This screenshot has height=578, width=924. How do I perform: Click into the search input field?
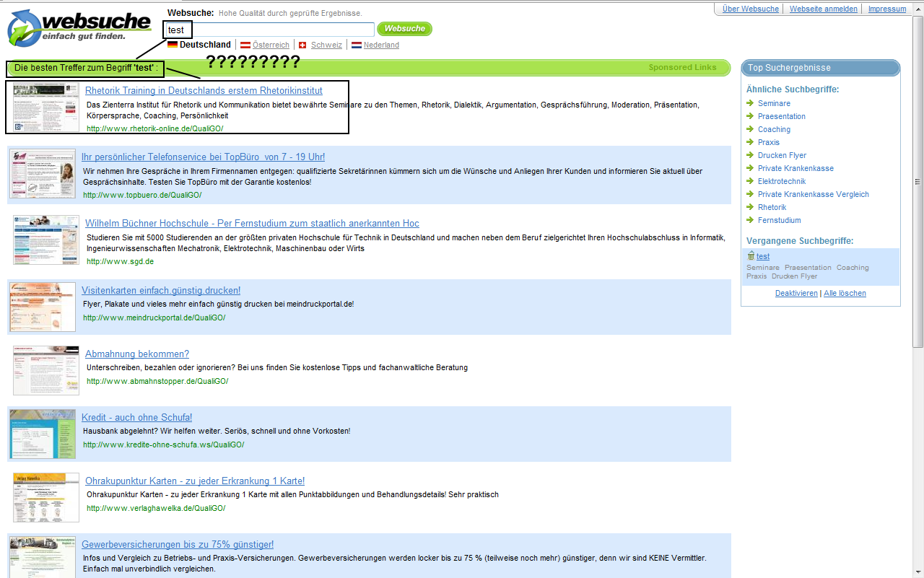pyautogui.click(x=282, y=30)
